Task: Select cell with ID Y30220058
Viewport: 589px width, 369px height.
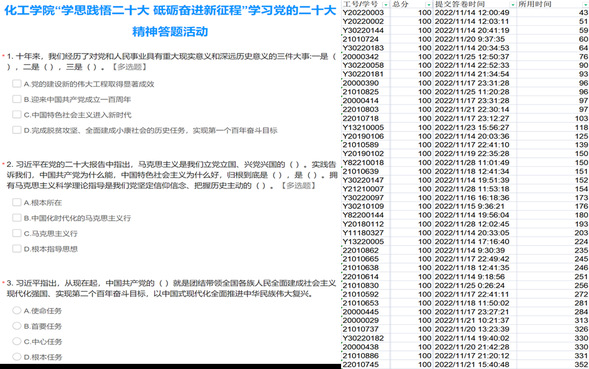Action: pyautogui.click(x=365, y=65)
